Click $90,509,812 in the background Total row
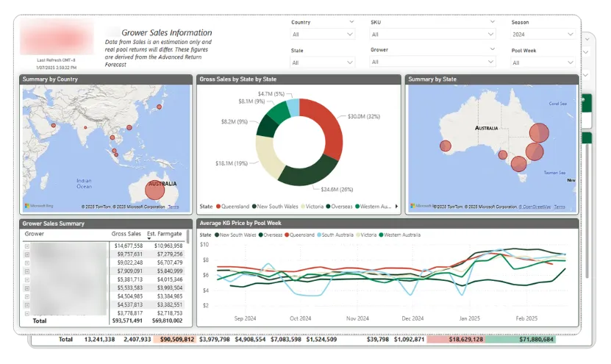Screen dimensions: 611x364 pyautogui.click(x=177, y=340)
